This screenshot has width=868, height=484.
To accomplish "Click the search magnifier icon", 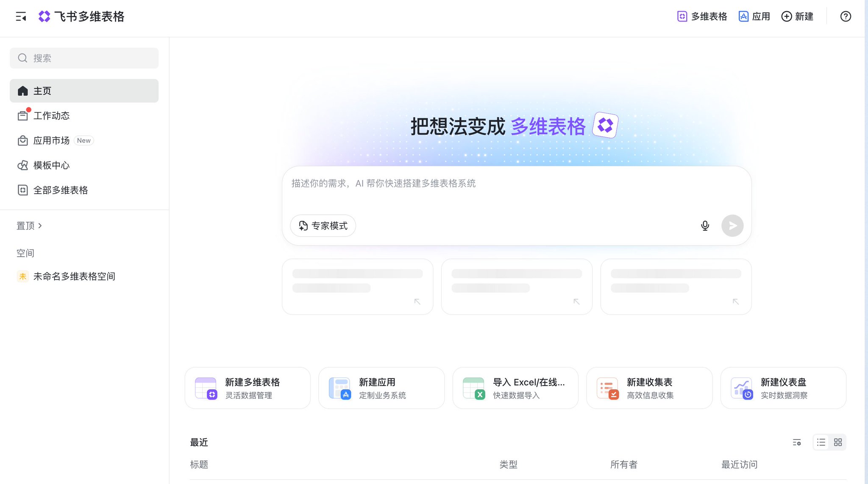I will pyautogui.click(x=22, y=58).
